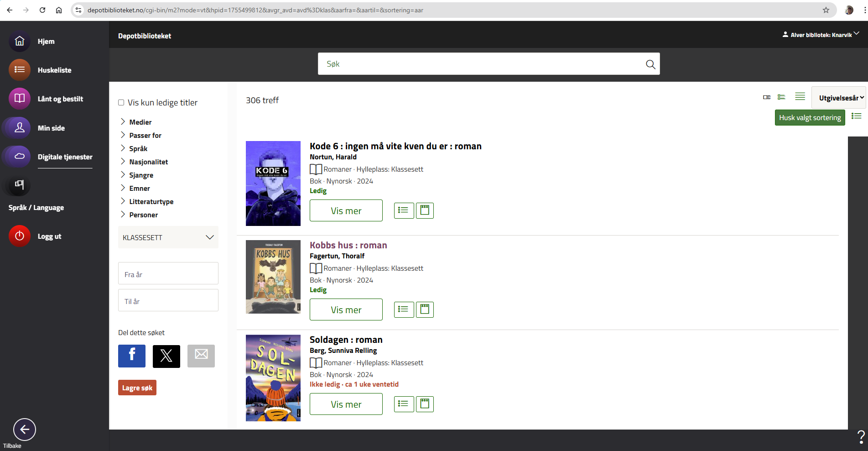Viewport: 868px width, 451px height.
Task: Share search by email icon
Action: point(201,356)
